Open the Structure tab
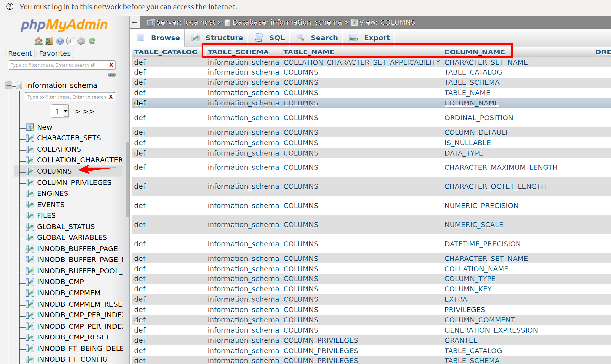Image resolution: width=611 pixels, height=364 pixels. [x=216, y=38]
